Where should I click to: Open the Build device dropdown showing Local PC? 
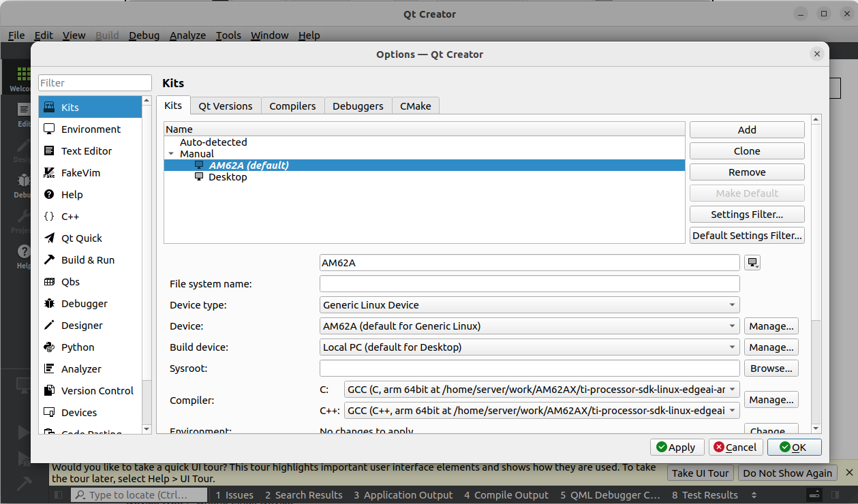[x=530, y=347]
